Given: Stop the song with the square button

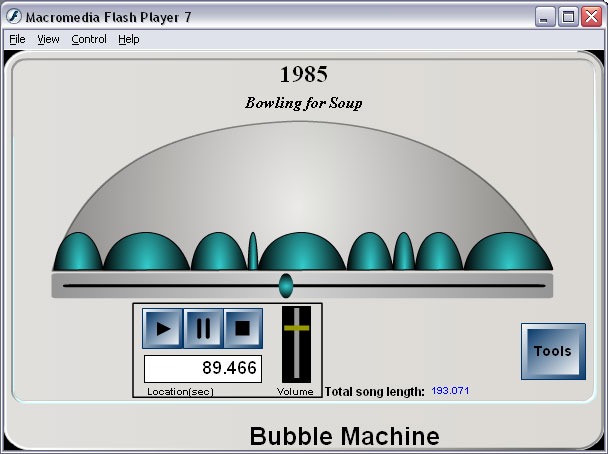Looking at the screenshot, I should (243, 328).
